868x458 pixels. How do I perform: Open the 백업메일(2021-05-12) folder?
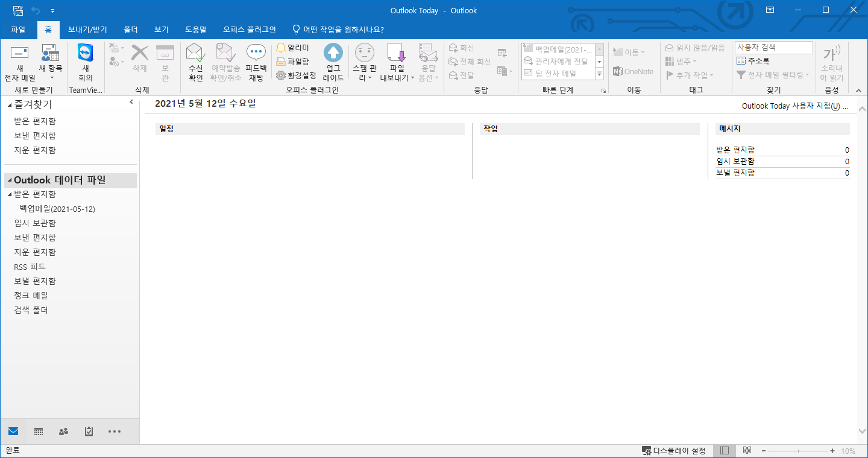[57, 209]
